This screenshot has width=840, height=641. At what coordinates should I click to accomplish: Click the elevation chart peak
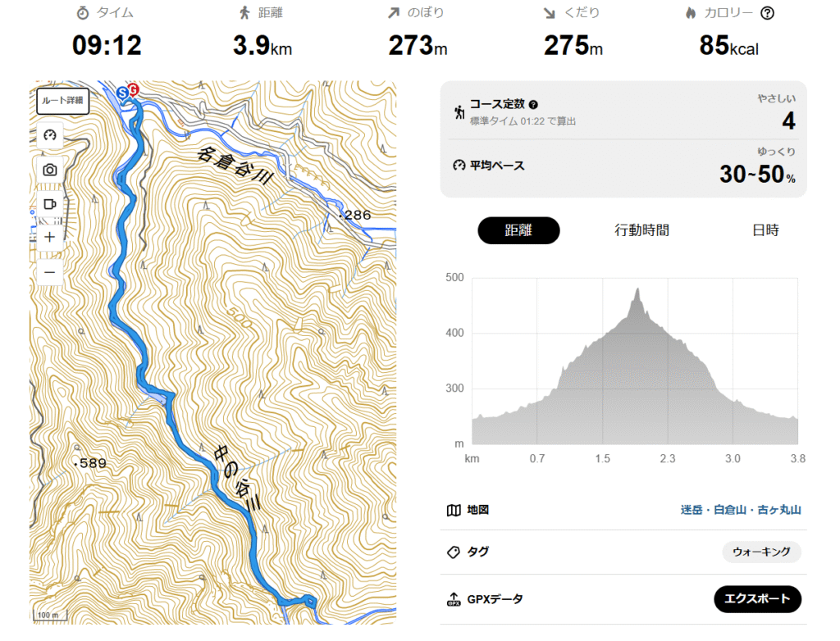click(637, 290)
